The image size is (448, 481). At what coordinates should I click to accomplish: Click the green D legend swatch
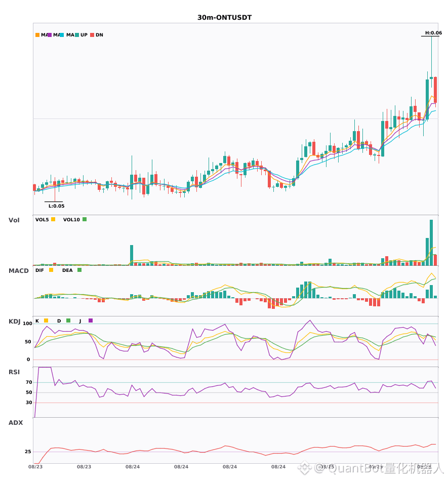click(68, 320)
